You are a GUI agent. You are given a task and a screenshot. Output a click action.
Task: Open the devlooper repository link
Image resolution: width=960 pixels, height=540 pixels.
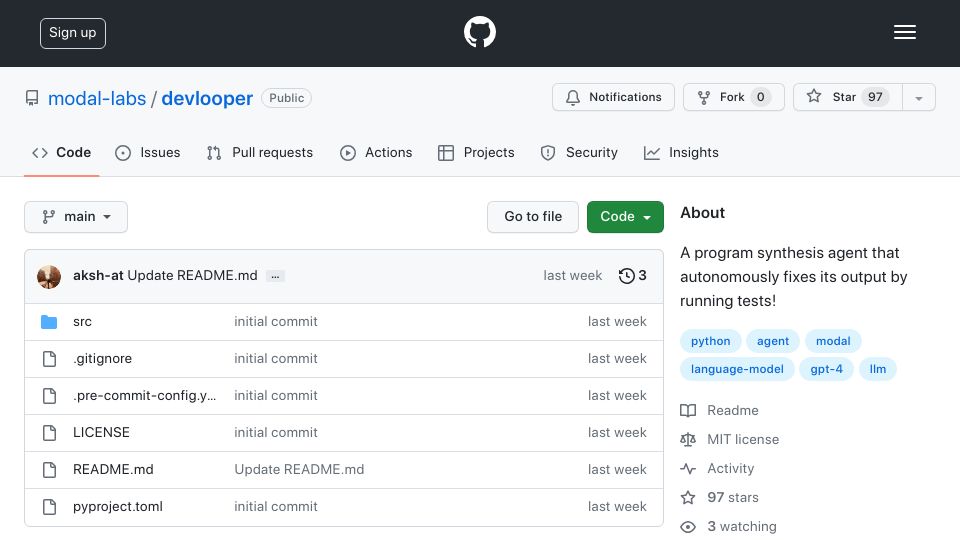(207, 99)
